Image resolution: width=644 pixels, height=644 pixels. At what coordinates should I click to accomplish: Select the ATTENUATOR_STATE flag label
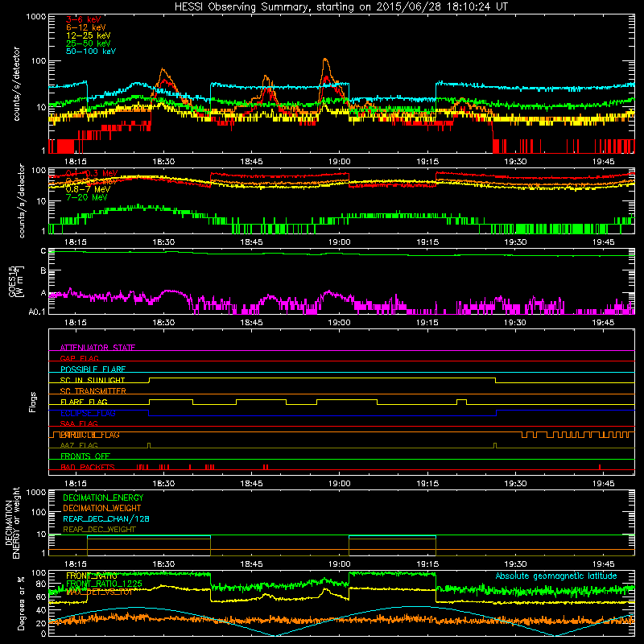pos(97,348)
